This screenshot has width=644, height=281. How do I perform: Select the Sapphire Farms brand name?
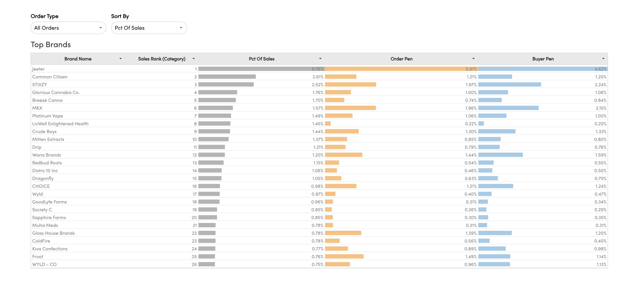point(49,217)
